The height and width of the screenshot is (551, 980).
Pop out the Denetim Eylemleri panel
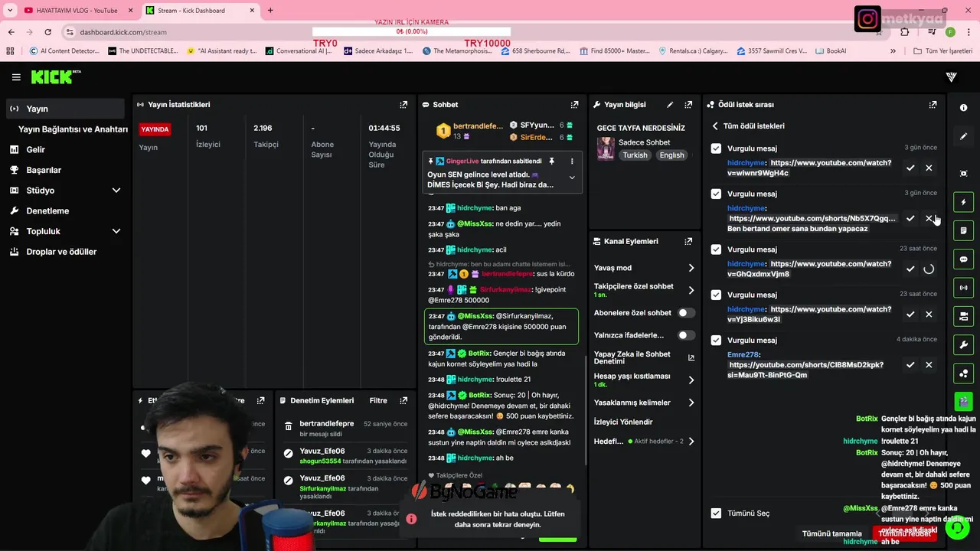403,400
